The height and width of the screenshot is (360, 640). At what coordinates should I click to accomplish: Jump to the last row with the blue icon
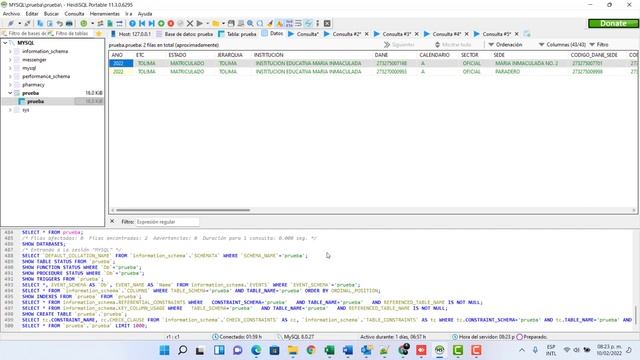click(x=151, y=23)
